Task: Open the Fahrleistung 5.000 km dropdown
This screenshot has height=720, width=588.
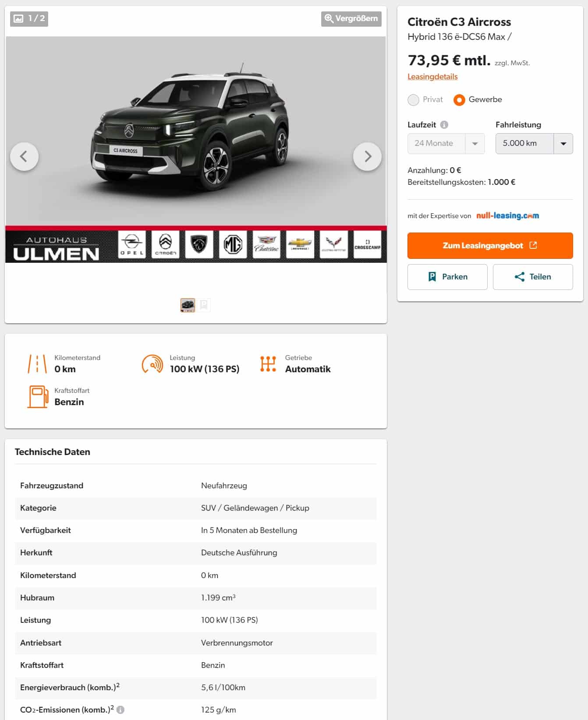Action: pyautogui.click(x=534, y=144)
